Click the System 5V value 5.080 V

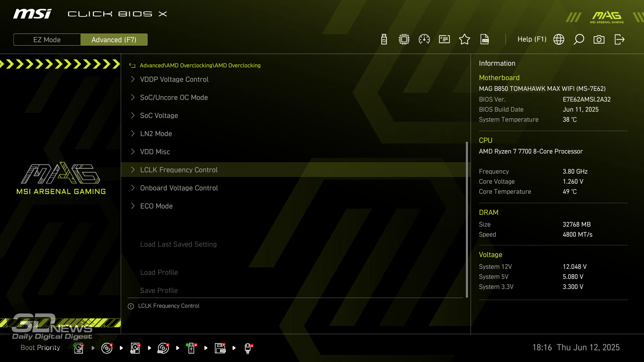[573, 277]
